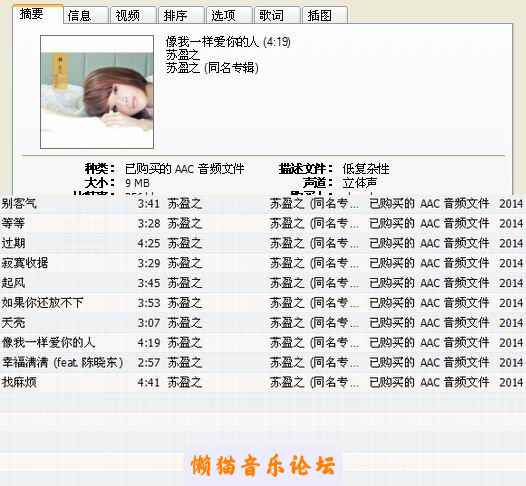
Task: Click the 4:25 duration of 过期
Action: click(x=149, y=243)
